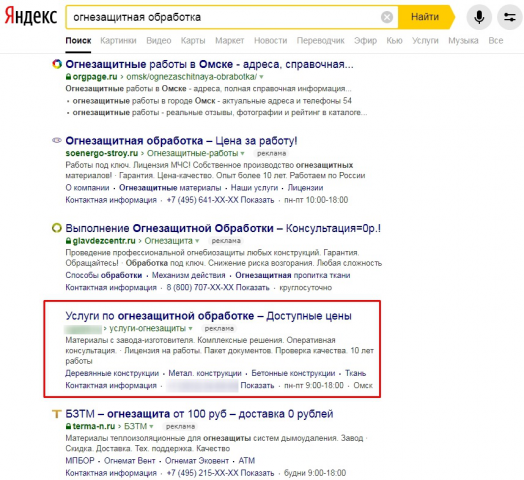Switch to the Поиск tab
The height and width of the screenshot is (480, 524).
point(78,41)
